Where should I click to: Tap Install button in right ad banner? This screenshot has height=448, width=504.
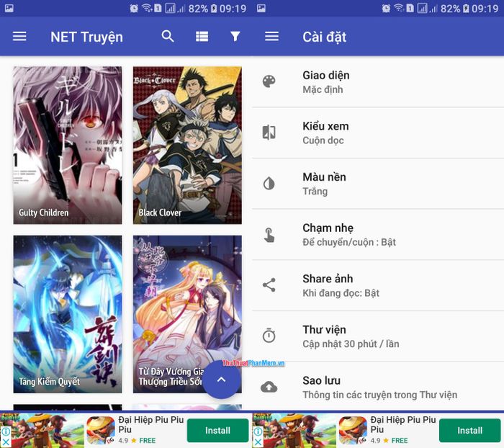pyautogui.click(x=469, y=430)
